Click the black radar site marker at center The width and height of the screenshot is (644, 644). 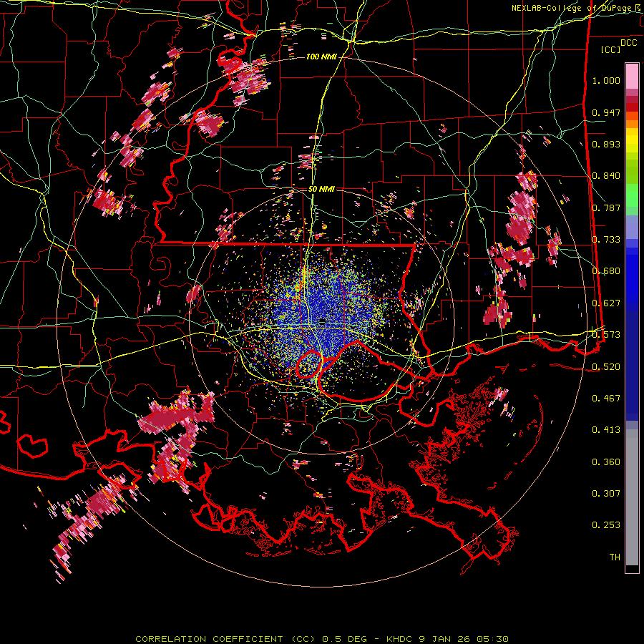pyautogui.click(x=323, y=321)
